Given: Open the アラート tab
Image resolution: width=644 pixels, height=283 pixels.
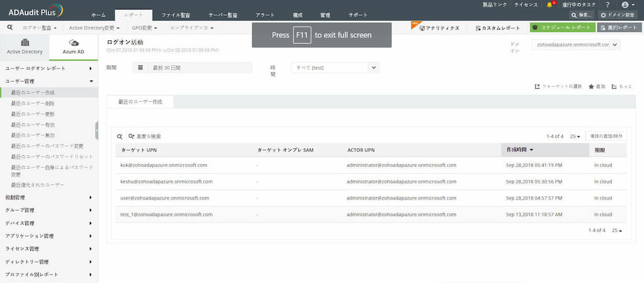Looking at the screenshot, I should (265, 15).
